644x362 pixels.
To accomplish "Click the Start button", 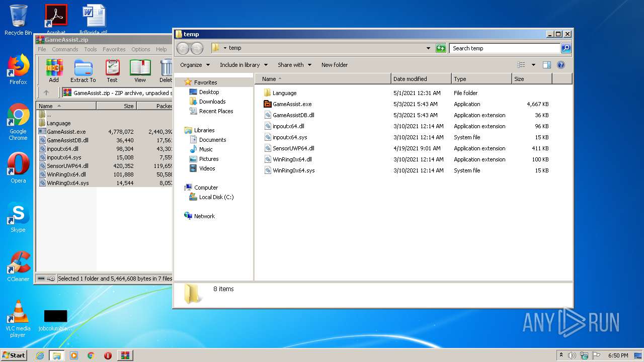I will coord(14,355).
